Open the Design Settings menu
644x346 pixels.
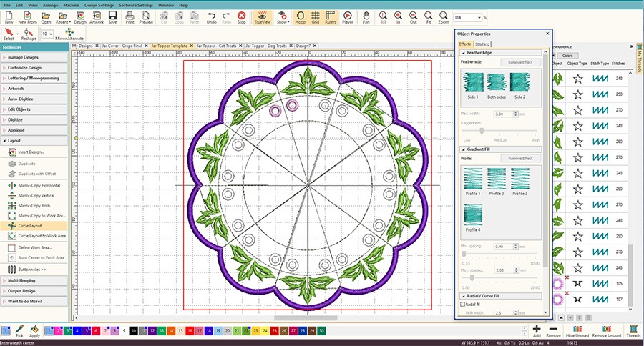tap(97, 5)
